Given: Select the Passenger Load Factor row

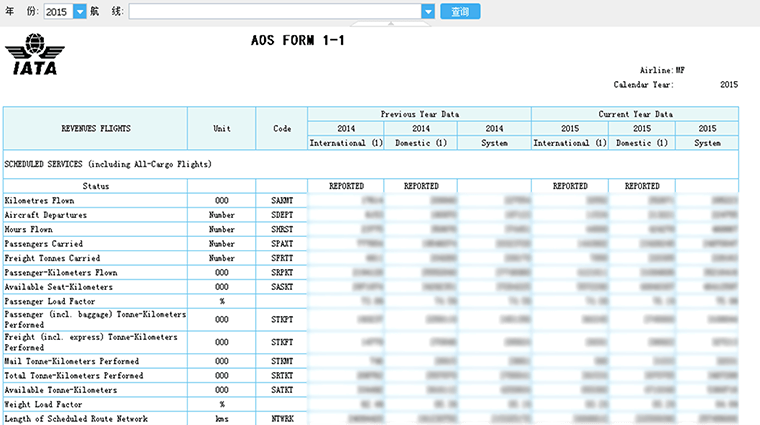Looking at the screenshot, I should 48,301.
